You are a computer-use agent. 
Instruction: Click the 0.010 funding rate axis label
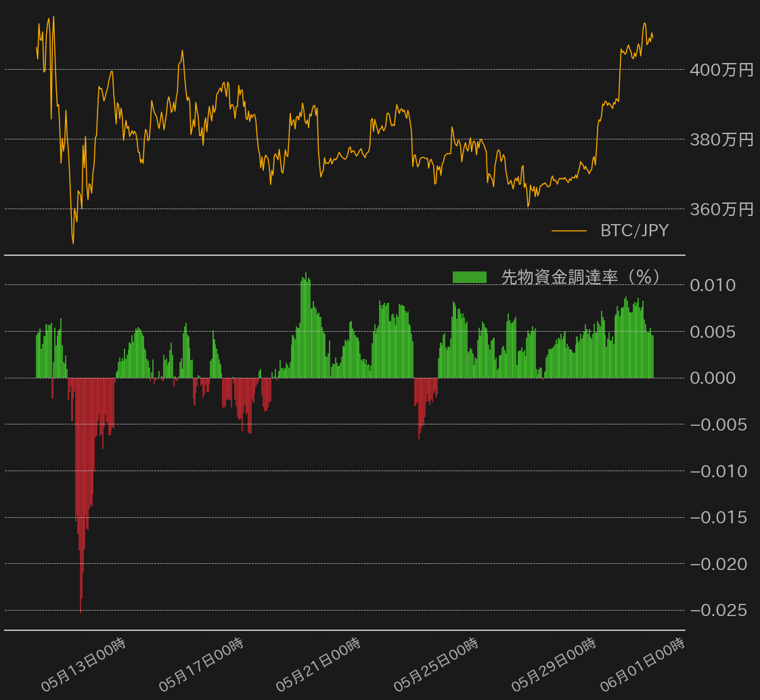(x=713, y=285)
